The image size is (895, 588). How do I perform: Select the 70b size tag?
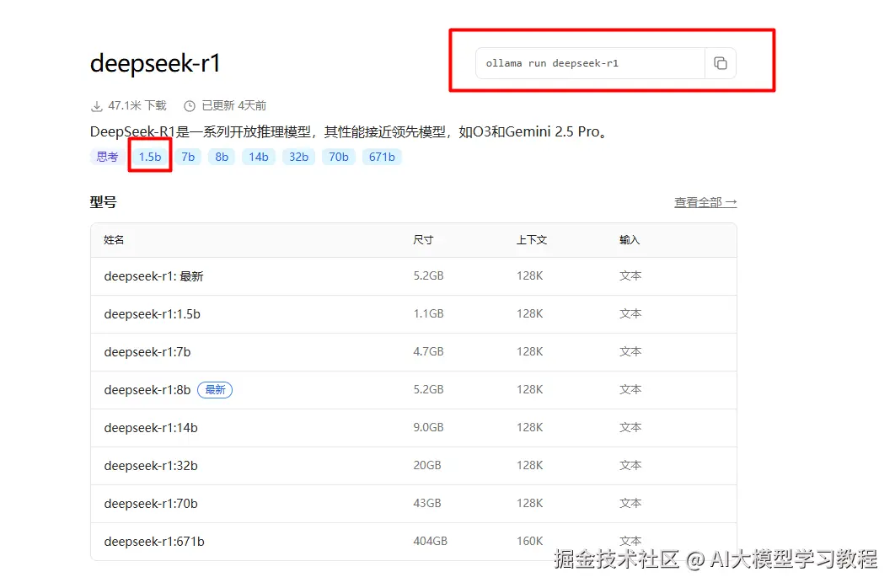click(x=339, y=157)
